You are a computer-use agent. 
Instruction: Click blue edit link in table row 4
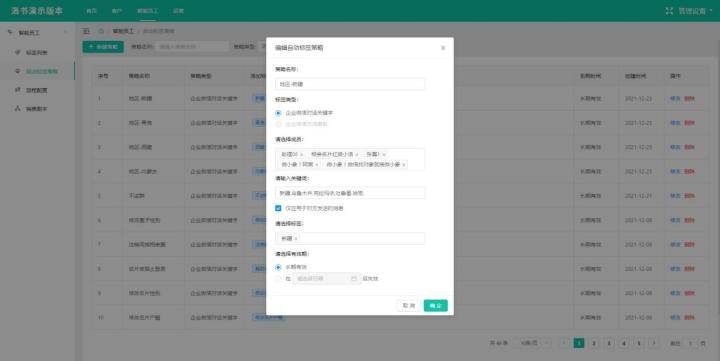(675, 171)
